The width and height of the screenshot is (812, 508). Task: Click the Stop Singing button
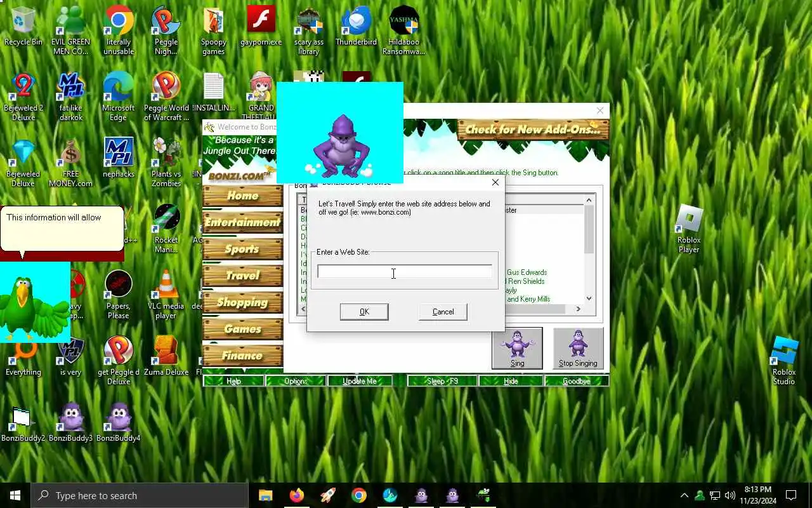point(578,348)
